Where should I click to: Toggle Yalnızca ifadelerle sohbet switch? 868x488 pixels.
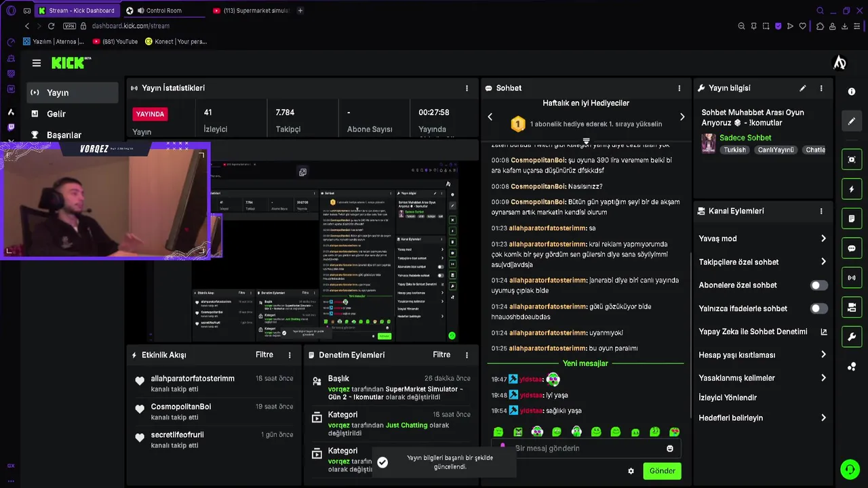tap(818, 308)
